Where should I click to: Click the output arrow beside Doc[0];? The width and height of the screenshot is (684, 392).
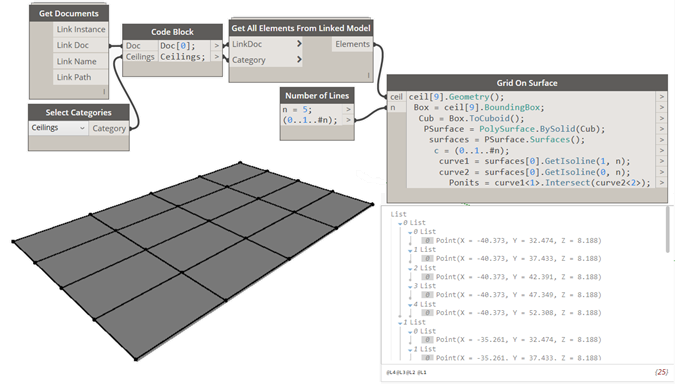click(217, 45)
